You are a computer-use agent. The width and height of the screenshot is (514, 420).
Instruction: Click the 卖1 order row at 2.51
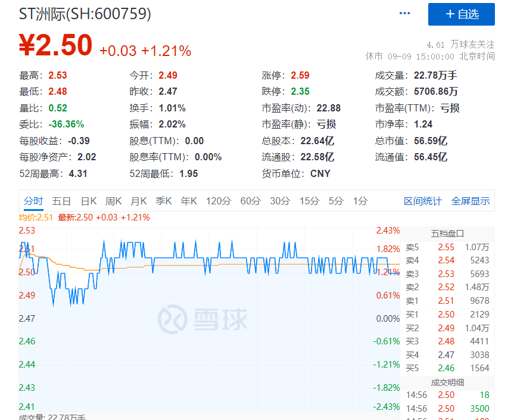tap(447, 301)
